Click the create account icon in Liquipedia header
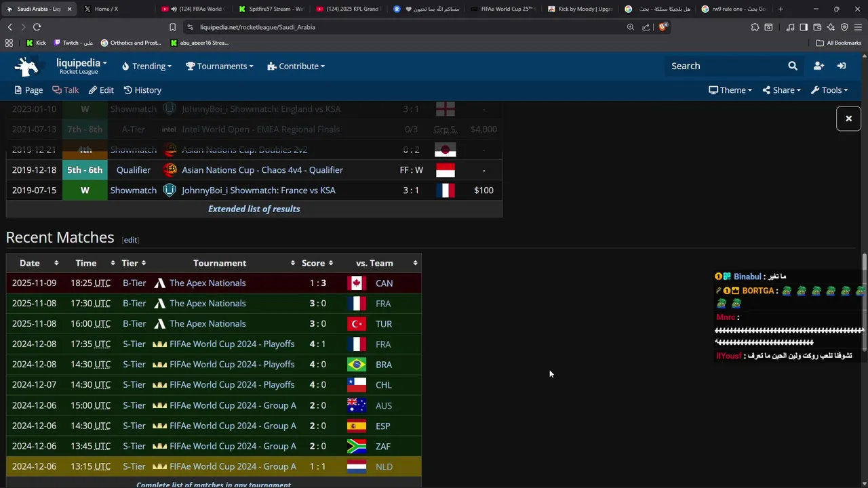Image resolution: width=868 pixels, height=488 pixels. pyautogui.click(x=818, y=66)
